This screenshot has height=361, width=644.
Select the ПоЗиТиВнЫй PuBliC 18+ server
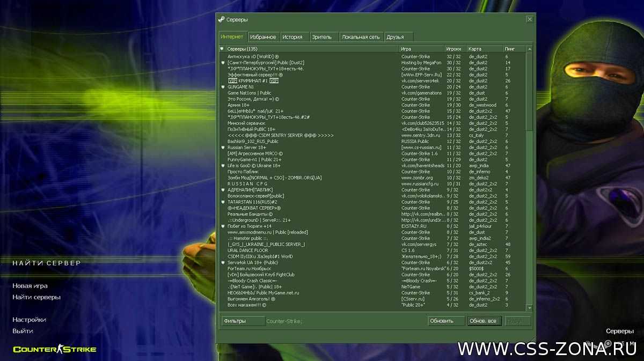click(x=373, y=129)
